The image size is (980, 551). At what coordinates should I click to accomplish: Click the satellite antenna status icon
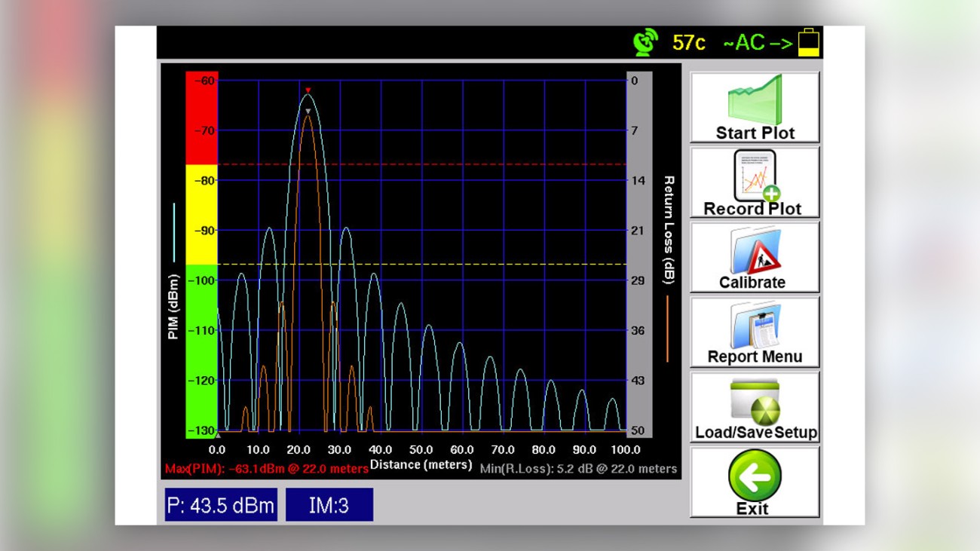click(645, 42)
